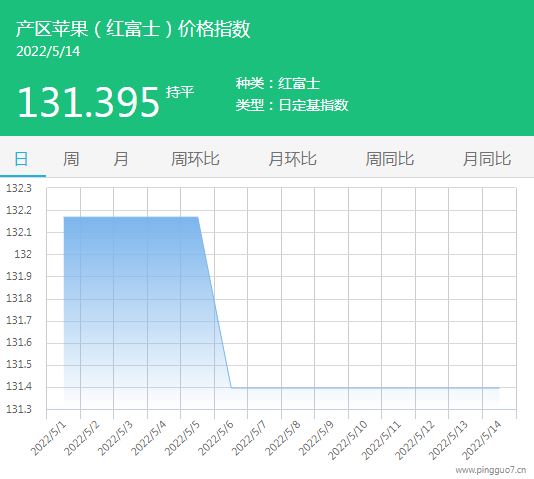The width and height of the screenshot is (534, 479).
Task: Click the 持平 status label
Action: click(x=180, y=92)
